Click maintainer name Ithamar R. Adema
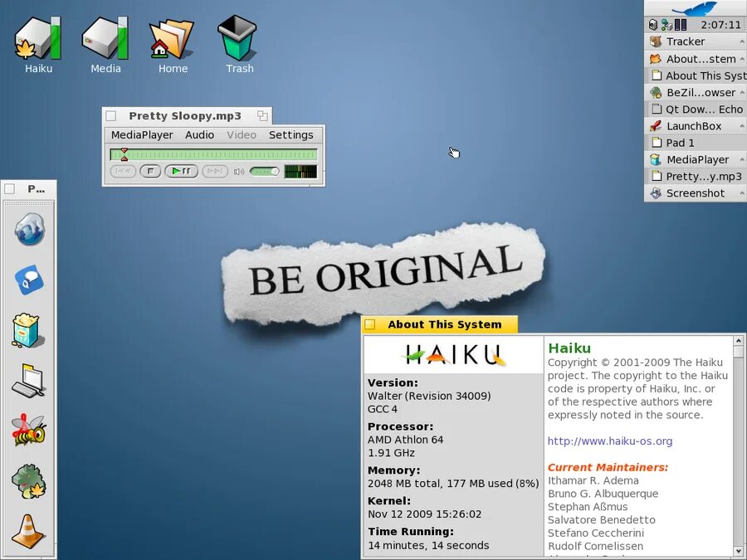This screenshot has height=560, width=747. 593,480
